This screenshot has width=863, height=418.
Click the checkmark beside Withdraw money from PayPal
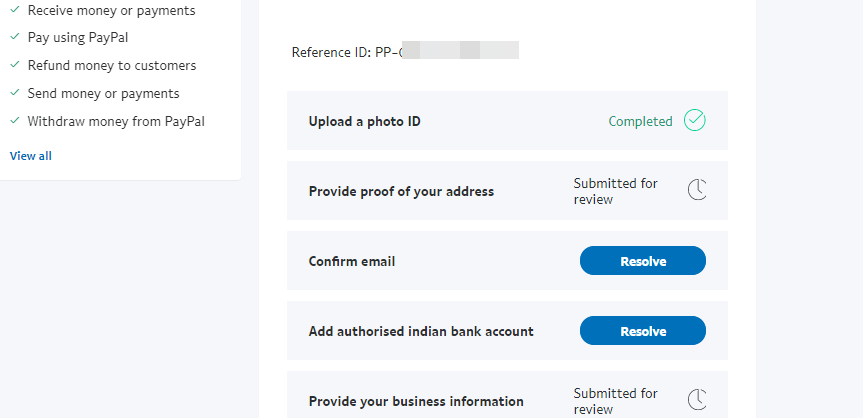coord(15,121)
